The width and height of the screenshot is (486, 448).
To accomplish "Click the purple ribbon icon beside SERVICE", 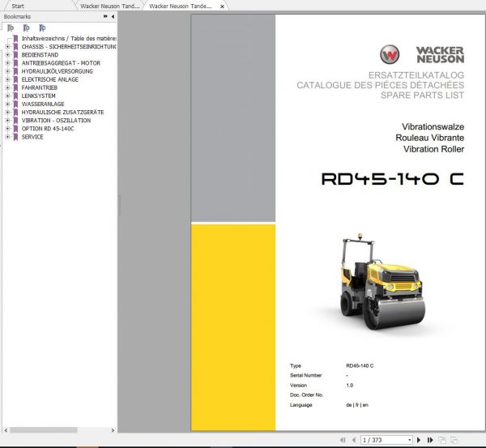I will click(x=15, y=137).
